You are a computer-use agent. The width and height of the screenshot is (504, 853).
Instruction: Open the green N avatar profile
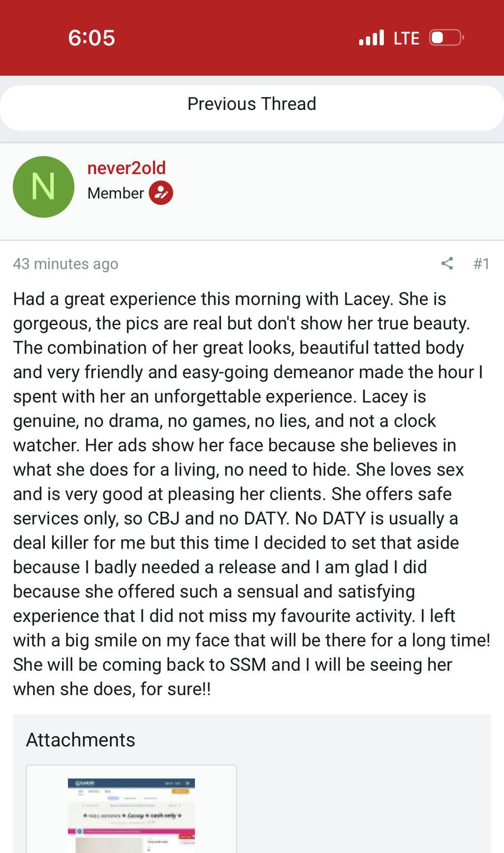pos(43,187)
